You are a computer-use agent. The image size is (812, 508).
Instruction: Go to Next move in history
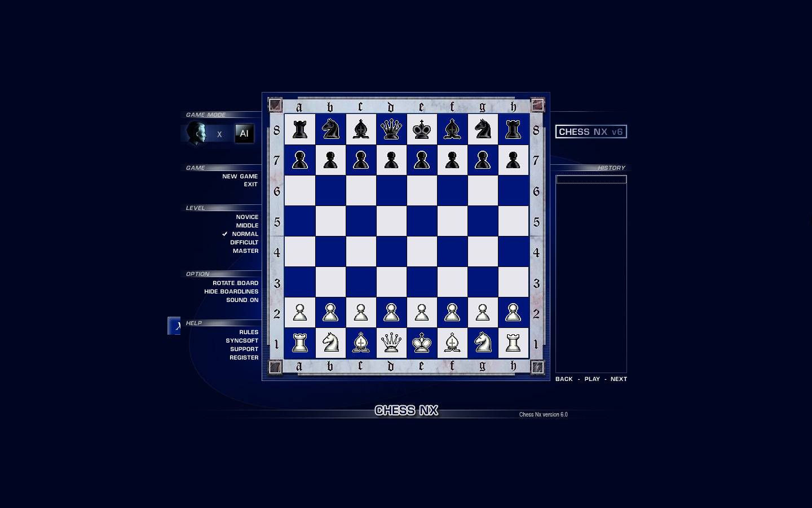[x=619, y=379]
